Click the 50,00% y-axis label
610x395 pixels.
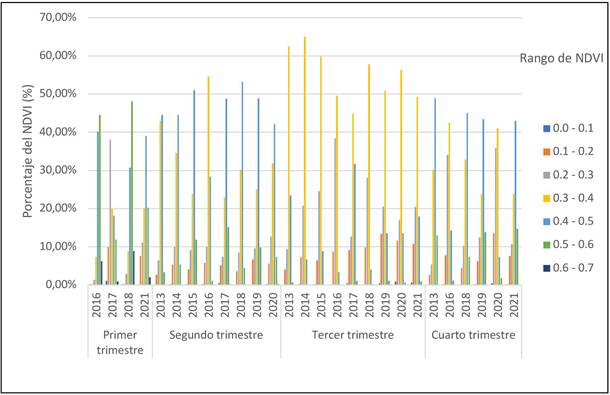[x=58, y=94]
